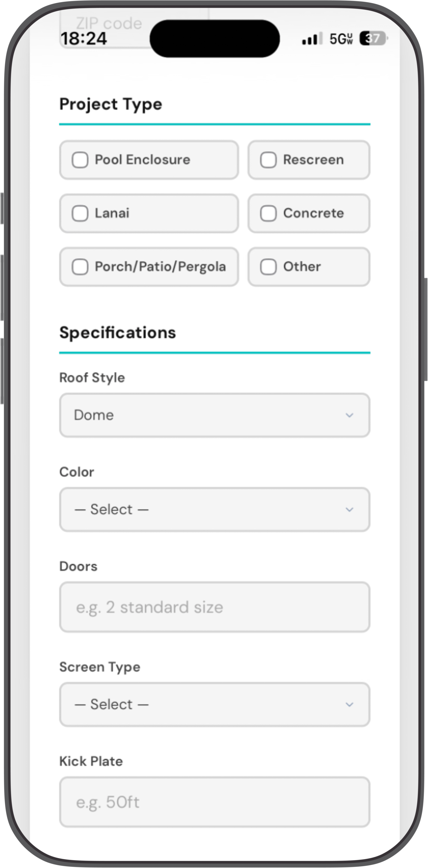Expand the Color select dropdown
The height and width of the screenshot is (868, 434).
pos(214,509)
